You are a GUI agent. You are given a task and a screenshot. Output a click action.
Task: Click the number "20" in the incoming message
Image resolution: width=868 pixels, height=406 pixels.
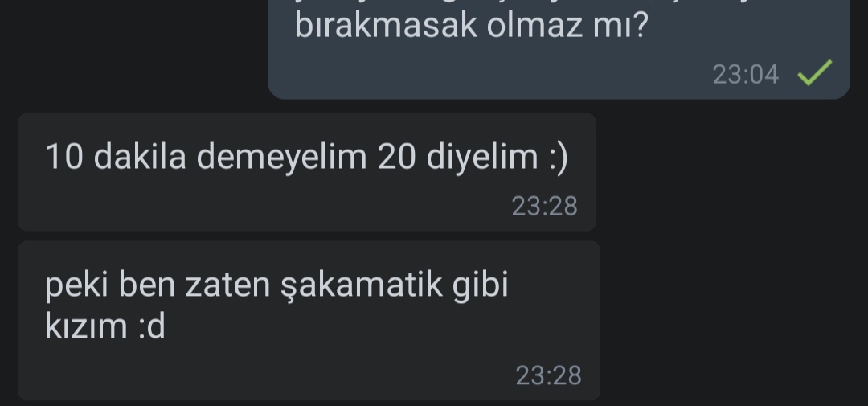[x=396, y=157]
